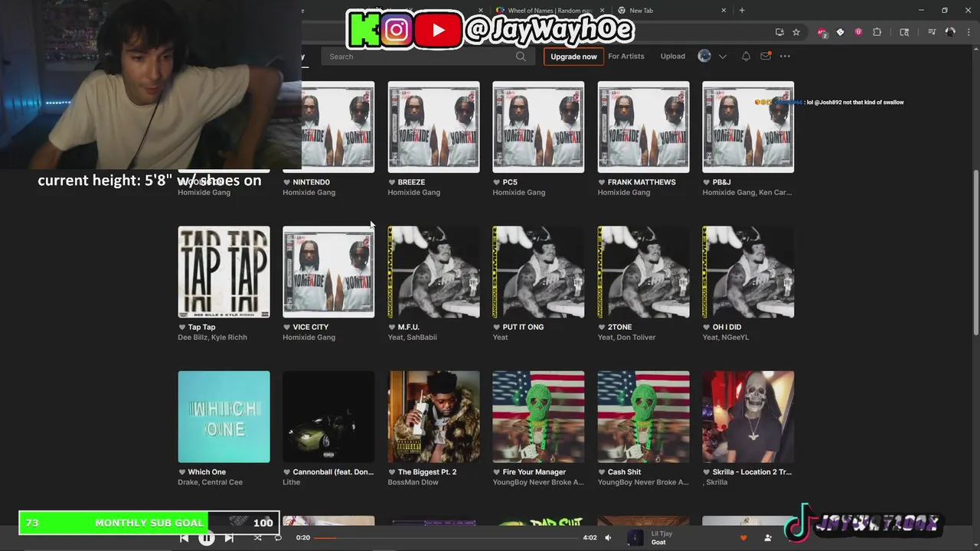This screenshot has height=551, width=980.
Task: Open Chrome media controls icon
Action: [932, 32]
